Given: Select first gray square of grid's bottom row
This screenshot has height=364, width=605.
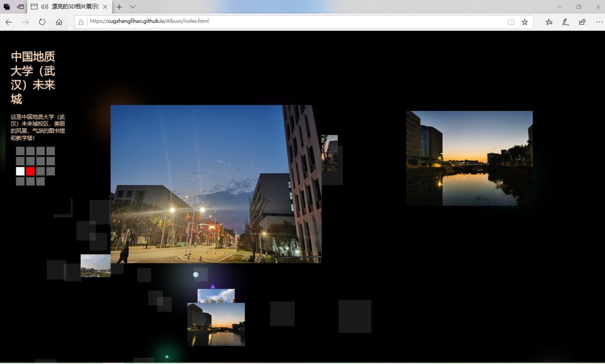Looking at the screenshot, I should tap(21, 181).
